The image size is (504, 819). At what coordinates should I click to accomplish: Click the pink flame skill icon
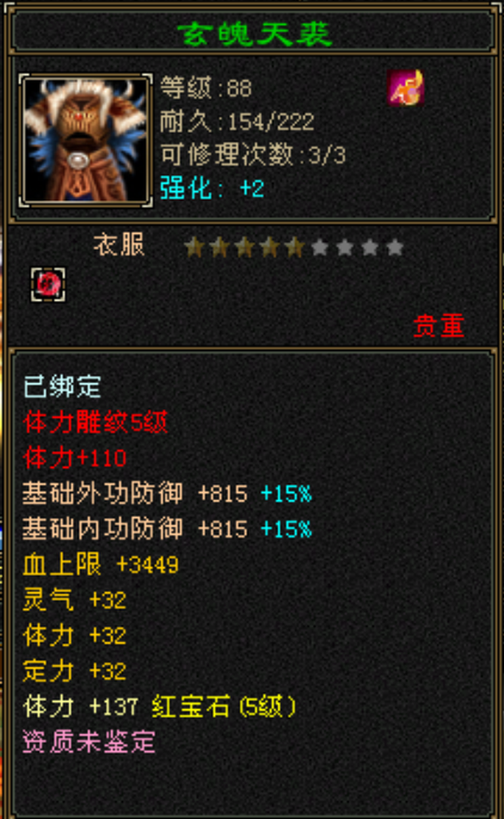click(x=405, y=87)
